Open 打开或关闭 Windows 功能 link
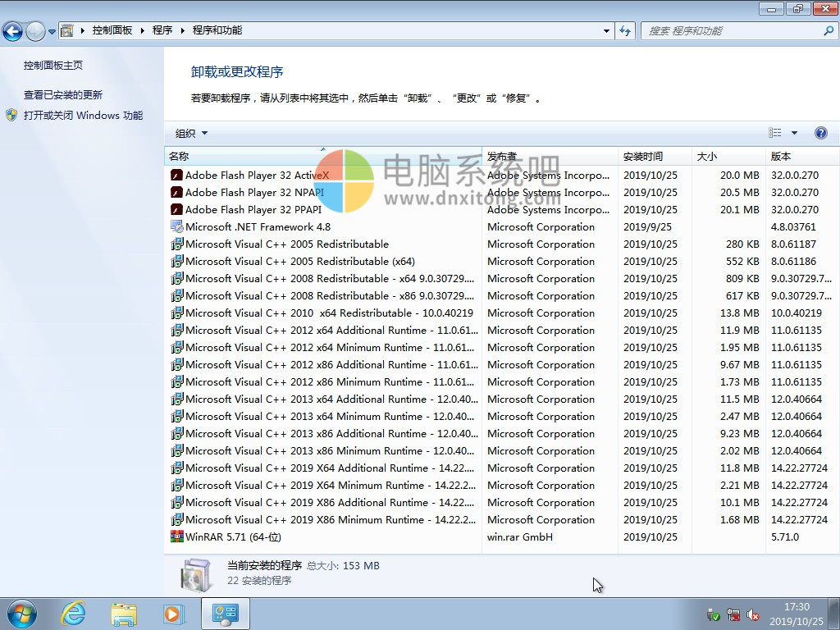This screenshot has width=840, height=630. [x=83, y=115]
